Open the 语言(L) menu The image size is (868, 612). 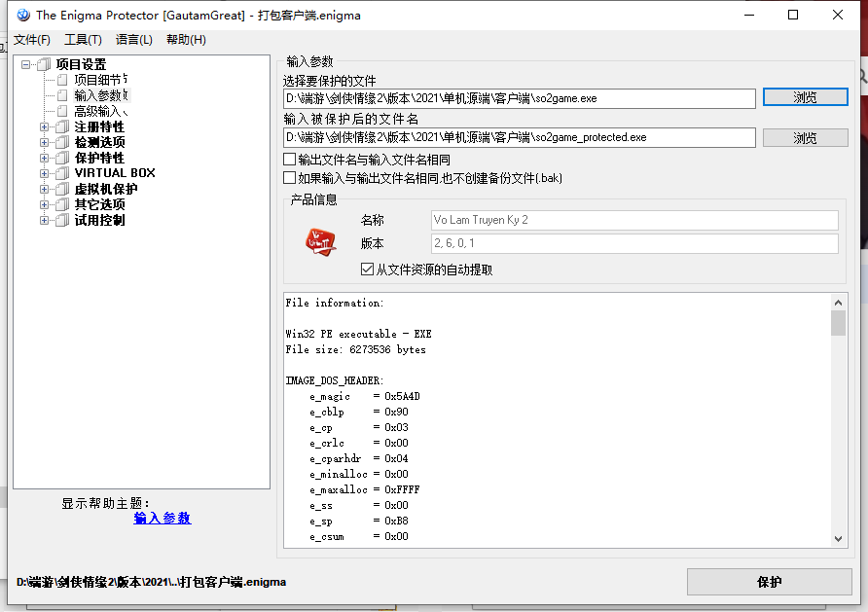134,40
